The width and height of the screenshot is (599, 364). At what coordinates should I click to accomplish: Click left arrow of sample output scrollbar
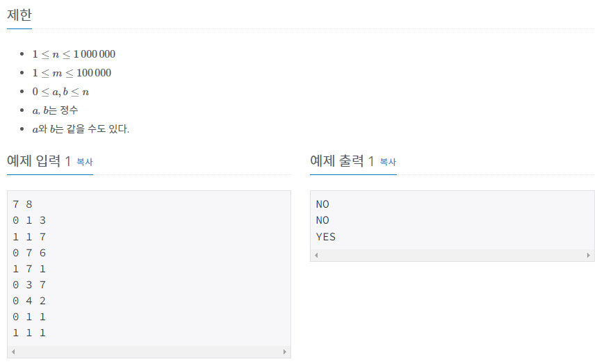pyautogui.click(x=316, y=255)
